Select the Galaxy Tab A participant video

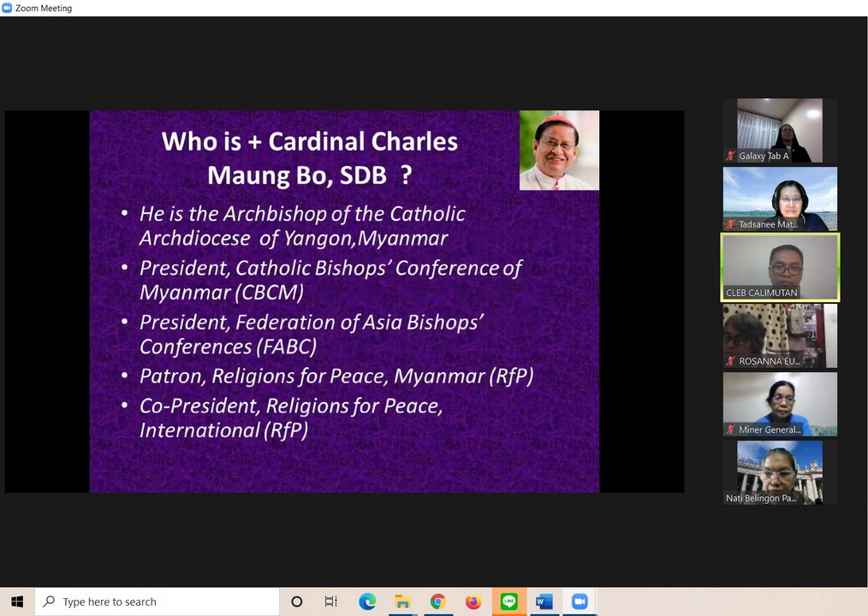pos(780,130)
